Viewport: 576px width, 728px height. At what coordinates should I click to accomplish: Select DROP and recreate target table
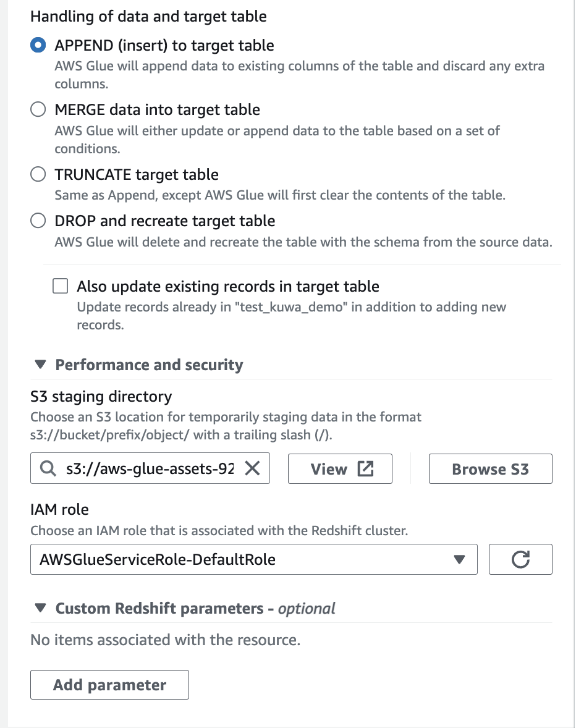tap(38, 220)
